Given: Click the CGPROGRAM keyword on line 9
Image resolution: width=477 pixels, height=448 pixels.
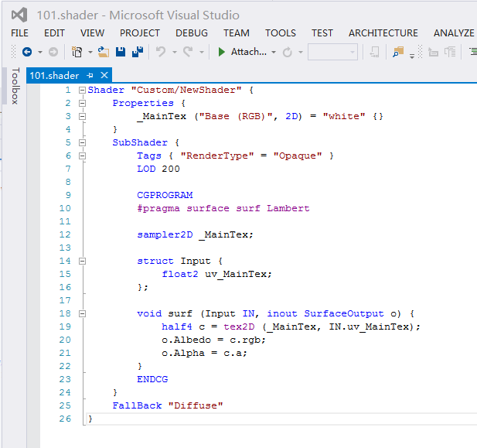Looking at the screenshot, I should point(165,195).
